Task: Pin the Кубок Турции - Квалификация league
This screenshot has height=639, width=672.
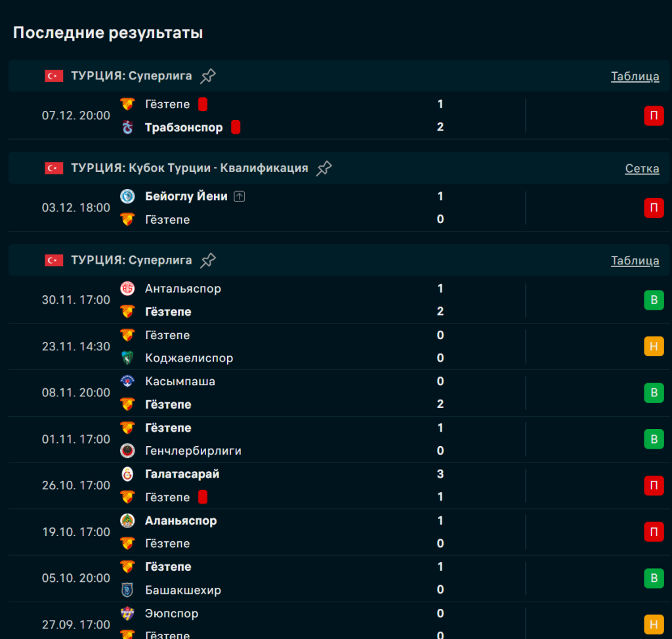Action: pos(324,169)
